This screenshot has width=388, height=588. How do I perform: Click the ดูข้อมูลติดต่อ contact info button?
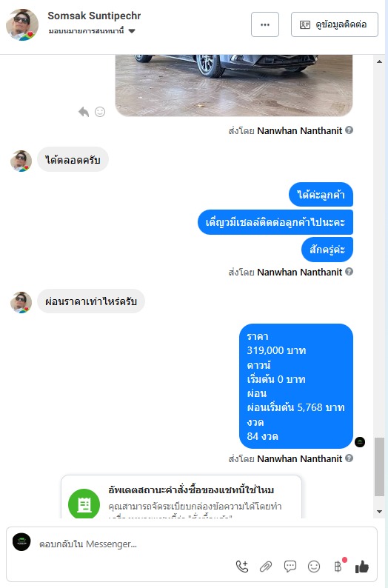pyautogui.click(x=335, y=24)
